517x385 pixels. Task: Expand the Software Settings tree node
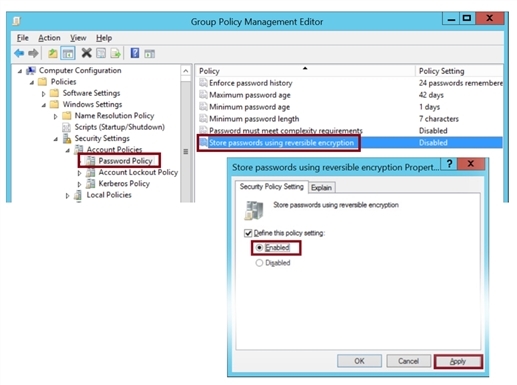tap(43, 94)
